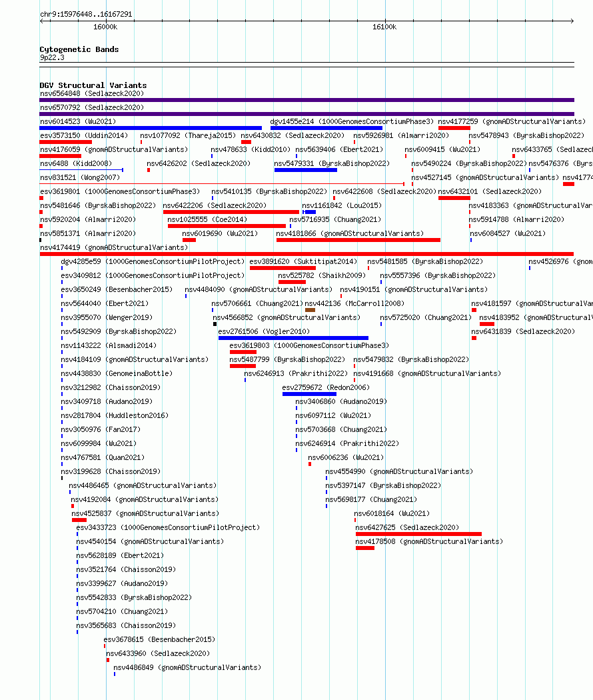Open esv3891620 (Suktitipat2014) variant label

[303, 261]
